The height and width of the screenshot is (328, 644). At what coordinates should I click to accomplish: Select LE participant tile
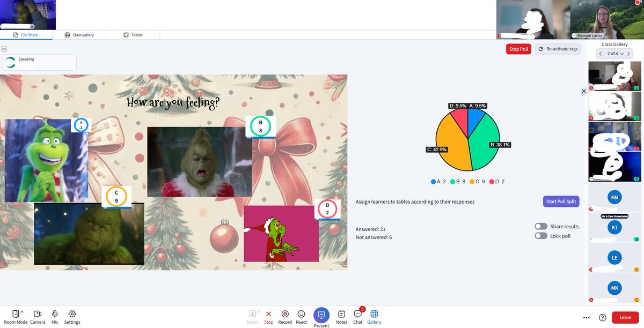pyautogui.click(x=614, y=258)
